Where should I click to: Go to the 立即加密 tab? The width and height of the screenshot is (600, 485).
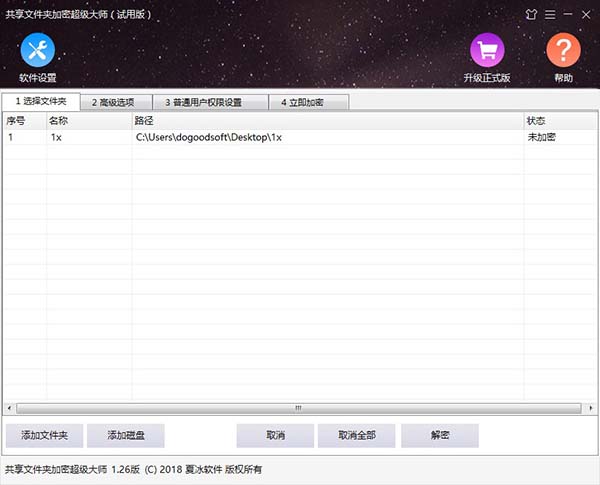(x=311, y=102)
